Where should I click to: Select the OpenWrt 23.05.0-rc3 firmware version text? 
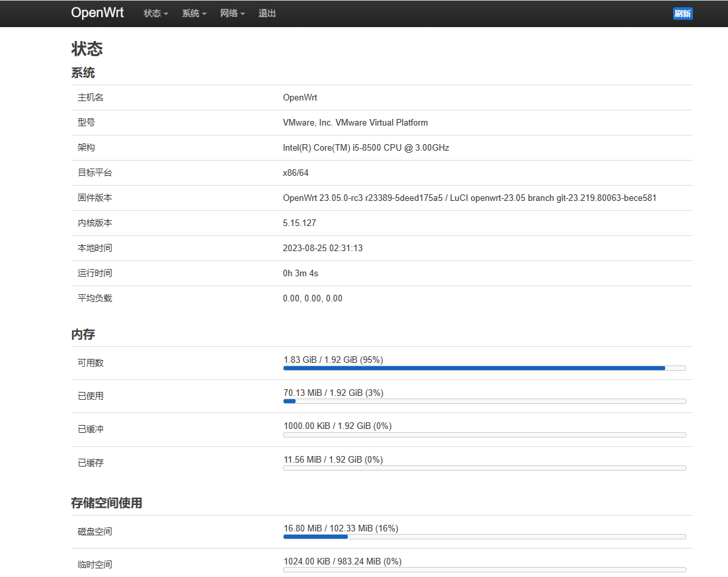tap(469, 198)
